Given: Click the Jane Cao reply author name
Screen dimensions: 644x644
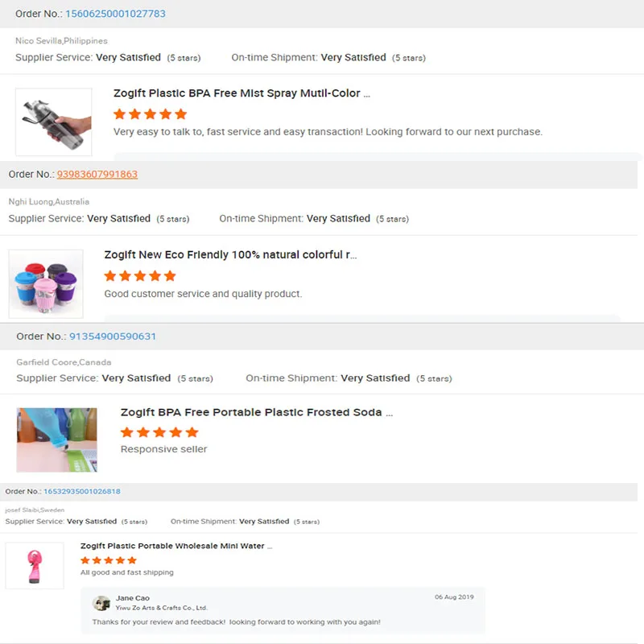Looking at the screenshot, I should pos(132,598).
